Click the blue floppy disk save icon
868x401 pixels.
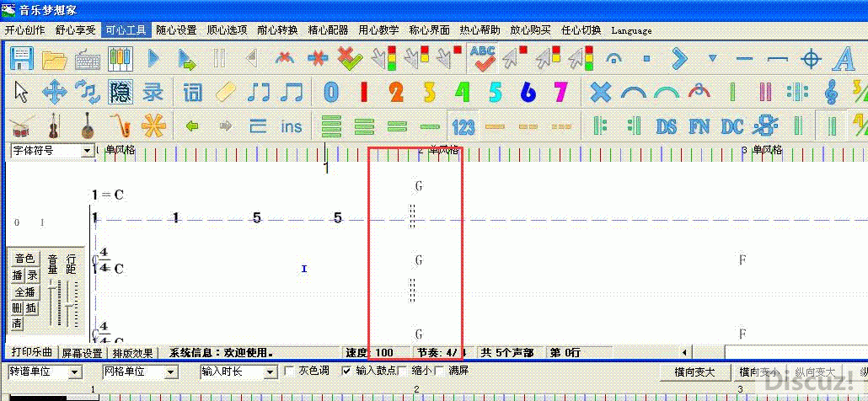click(x=20, y=59)
